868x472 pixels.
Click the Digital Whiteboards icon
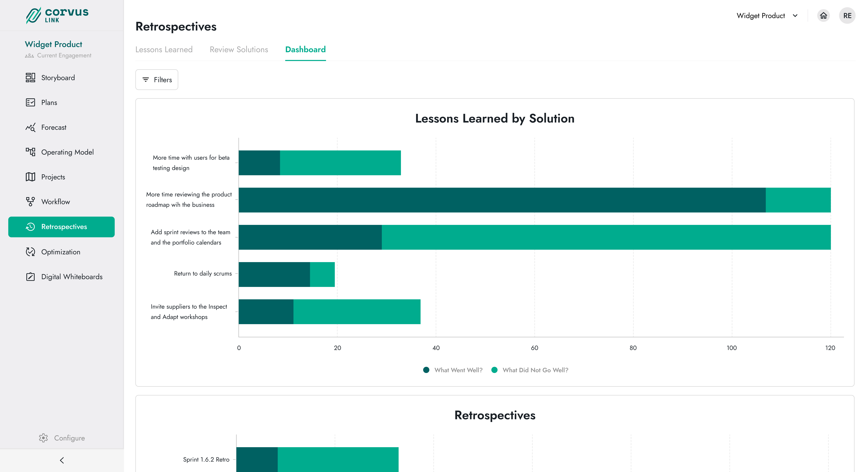[x=30, y=277]
